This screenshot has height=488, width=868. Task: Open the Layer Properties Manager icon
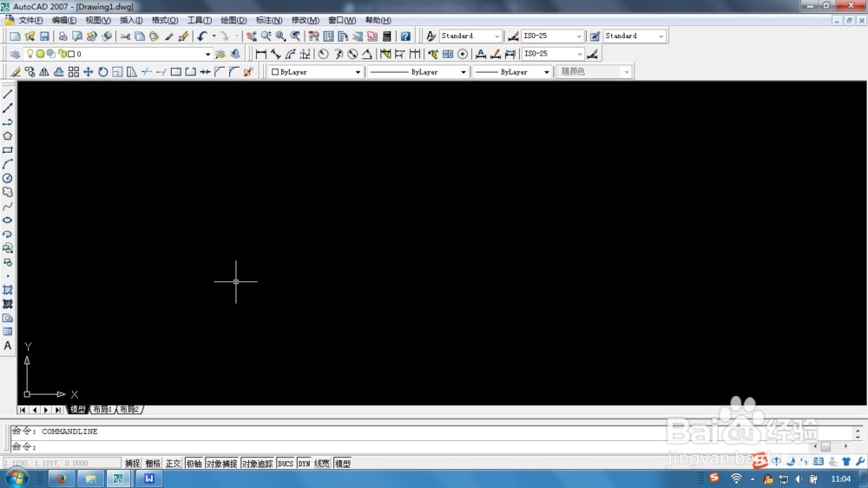tap(15, 54)
